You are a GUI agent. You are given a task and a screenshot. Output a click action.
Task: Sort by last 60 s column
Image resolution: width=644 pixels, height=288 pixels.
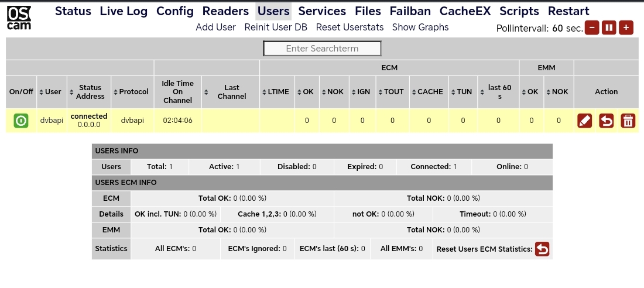coord(498,92)
